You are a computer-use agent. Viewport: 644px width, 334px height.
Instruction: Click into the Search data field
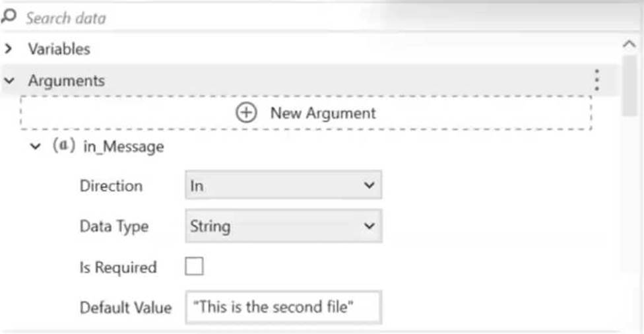point(321,18)
